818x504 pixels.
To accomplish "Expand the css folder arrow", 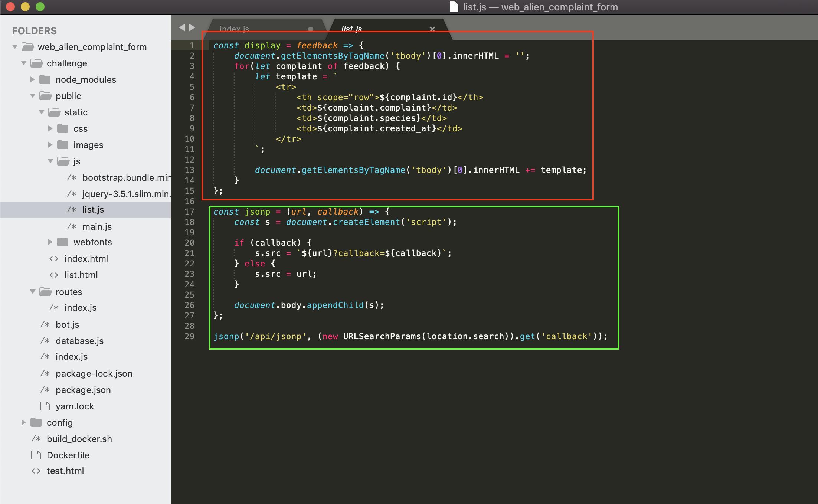I will [x=50, y=128].
